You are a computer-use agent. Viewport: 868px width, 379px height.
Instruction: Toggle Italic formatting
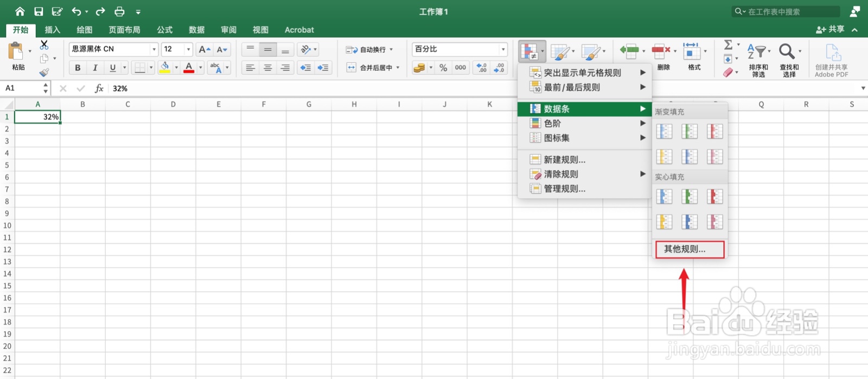coord(95,67)
